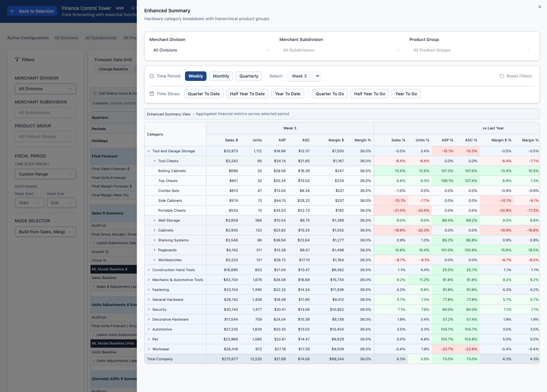The height and width of the screenshot is (392, 547).
Task: Expand the Wall Storage row
Action: tap(155, 220)
